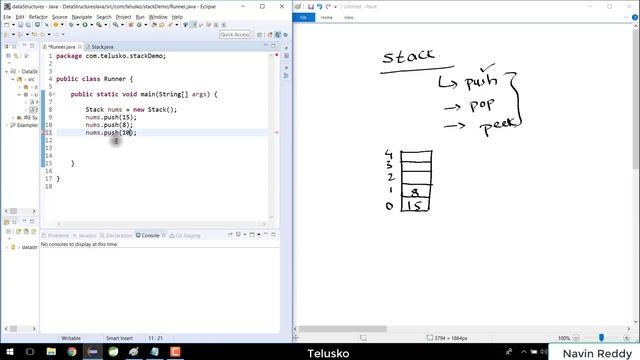Viewport: 640px width, 360px height.
Task: Open the Window menu in Eclipse
Action: pos(158,17)
